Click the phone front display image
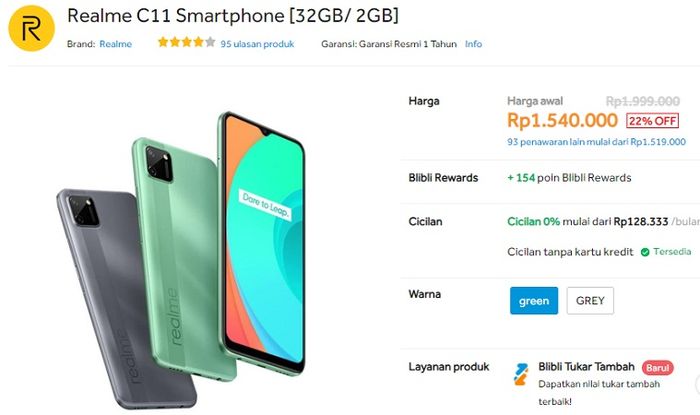 point(263,241)
